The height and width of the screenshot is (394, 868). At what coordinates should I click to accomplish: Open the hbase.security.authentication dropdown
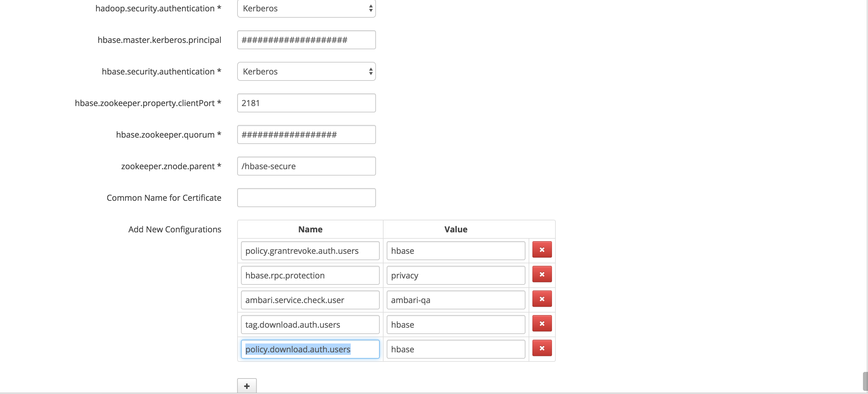(x=306, y=71)
